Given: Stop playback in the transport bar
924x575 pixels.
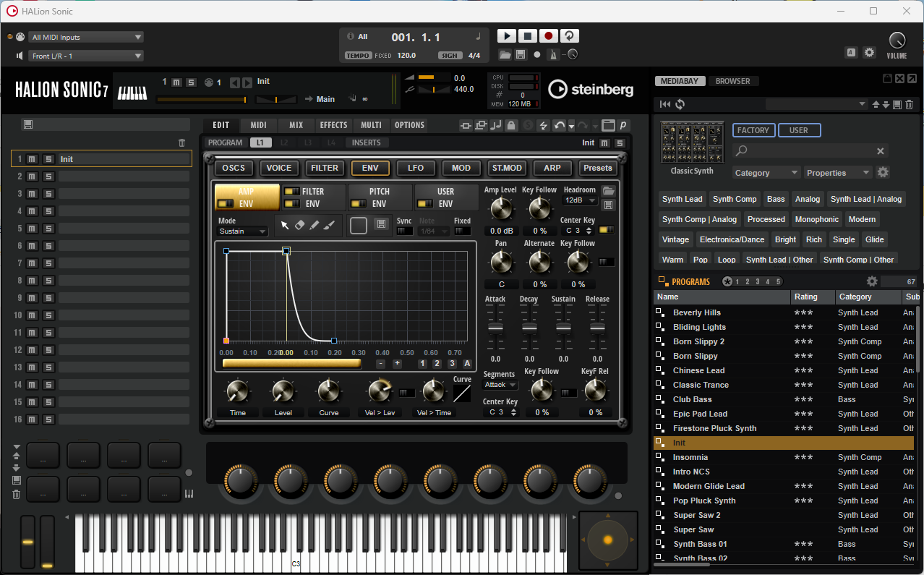Looking at the screenshot, I should tap(528, 36).
